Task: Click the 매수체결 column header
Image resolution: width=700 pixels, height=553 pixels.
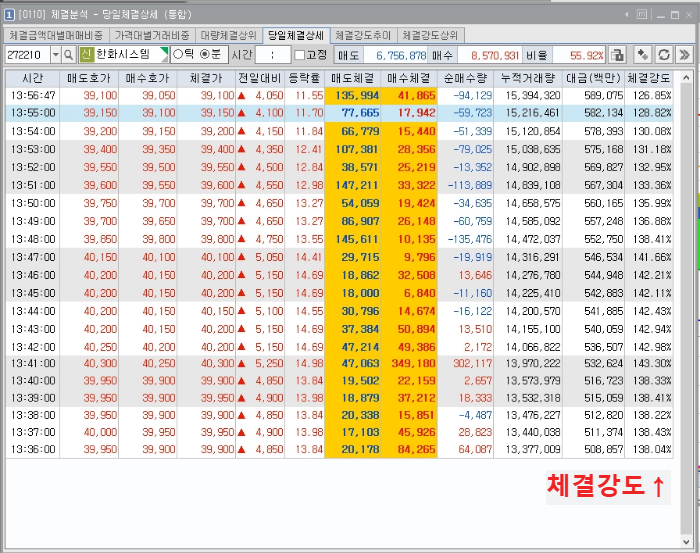Action: pyautogui.click(x=409, y=78)
